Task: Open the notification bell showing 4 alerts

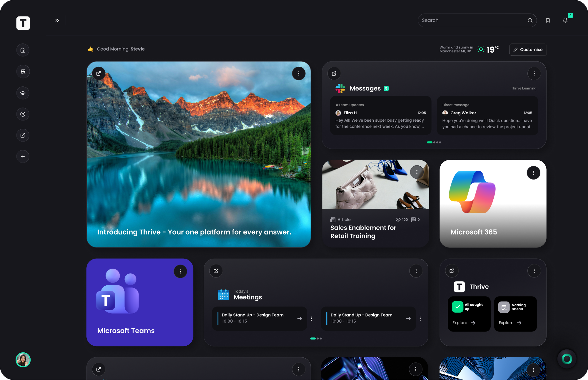Action: [565, 20]
